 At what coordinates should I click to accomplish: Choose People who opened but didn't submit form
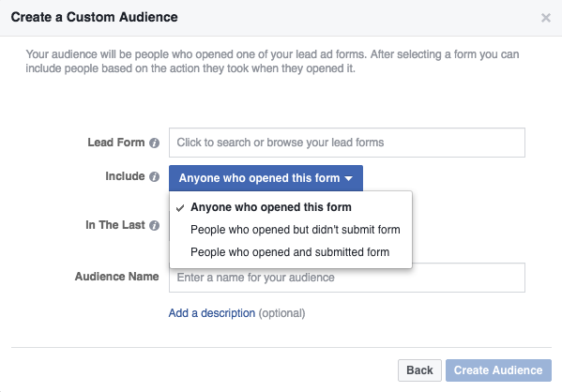point(291,230)
